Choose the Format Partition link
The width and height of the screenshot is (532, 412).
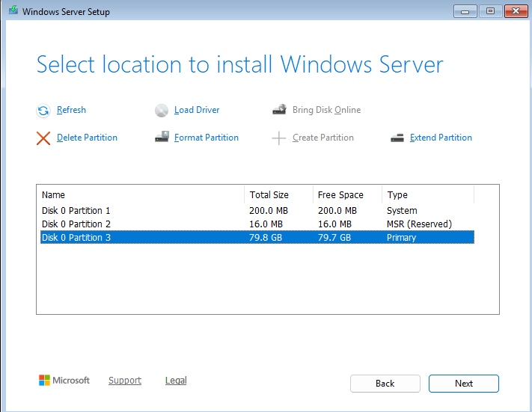(x=207, y=138)
